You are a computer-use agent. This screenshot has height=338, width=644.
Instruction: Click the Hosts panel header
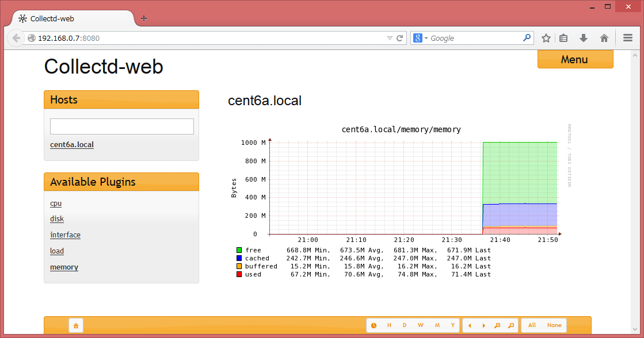click(x=121, y=99)
